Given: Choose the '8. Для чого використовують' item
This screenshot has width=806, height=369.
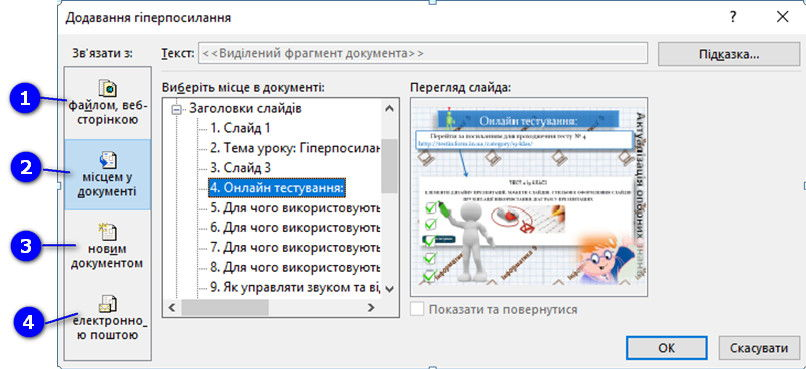Looking at the screenshot, I should coord(295,268).
